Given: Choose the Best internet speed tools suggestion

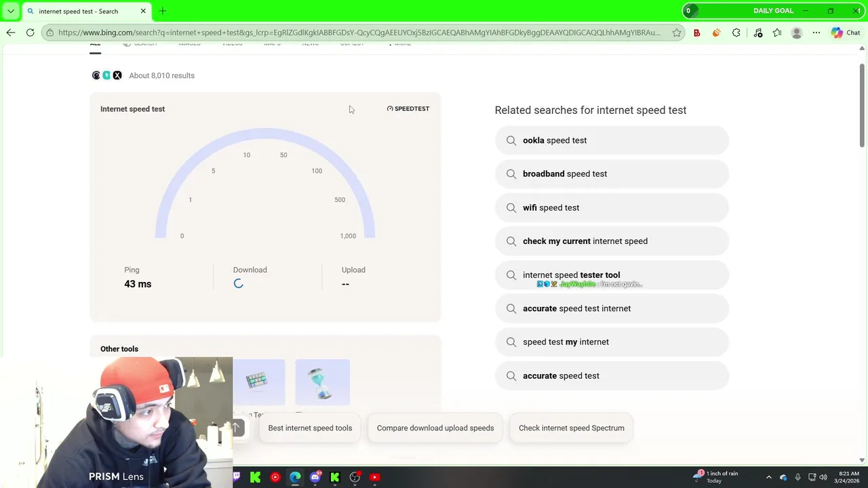Looking at the screenshot, I should (310, 428).
